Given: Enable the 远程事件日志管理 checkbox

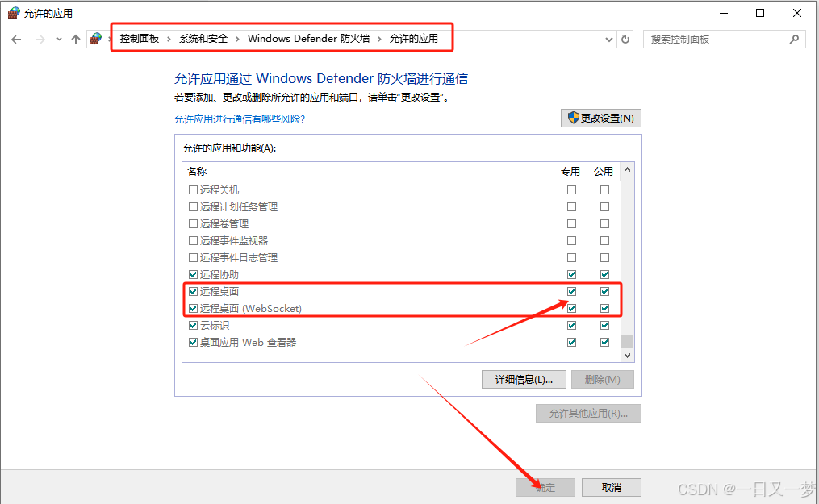Looking at the screenshot, I should 194,258.
